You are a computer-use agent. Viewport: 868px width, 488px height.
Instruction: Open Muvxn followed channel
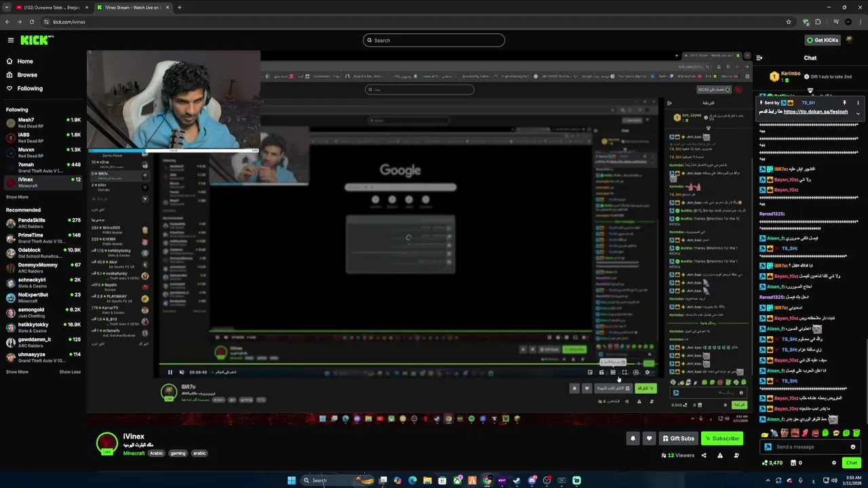[x=43, y=152]
